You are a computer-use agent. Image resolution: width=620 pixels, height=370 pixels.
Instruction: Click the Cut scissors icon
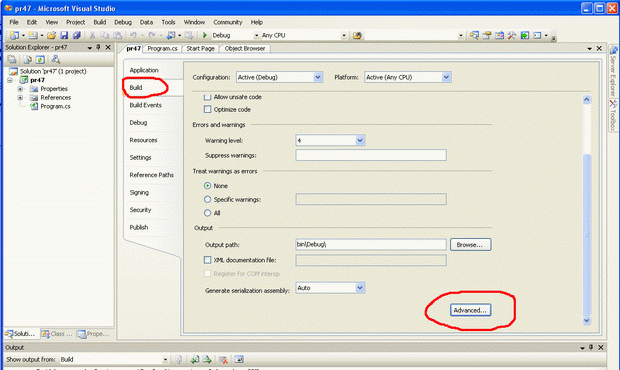coord(92,36)
